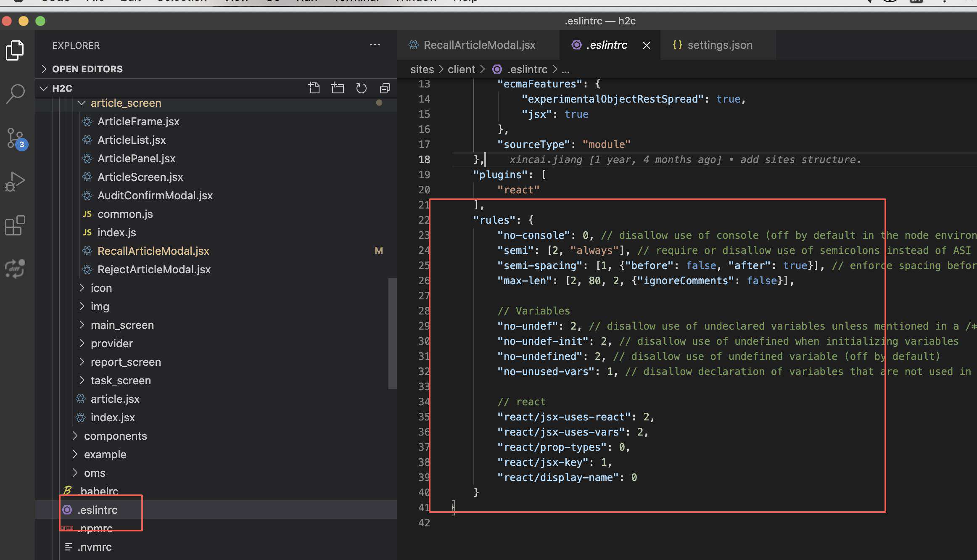The image size is (977, 560).
Task: Open Explorer more actions ellipsis menu
Action: coord(375,45)
